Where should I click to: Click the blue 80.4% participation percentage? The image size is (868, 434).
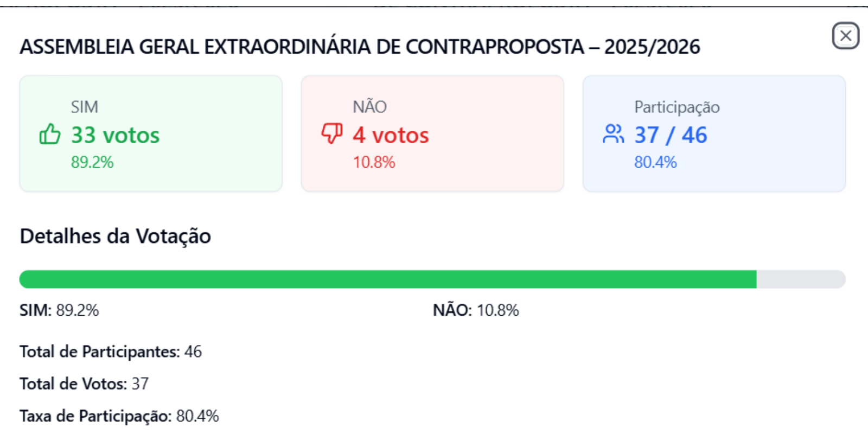point(655,162)
